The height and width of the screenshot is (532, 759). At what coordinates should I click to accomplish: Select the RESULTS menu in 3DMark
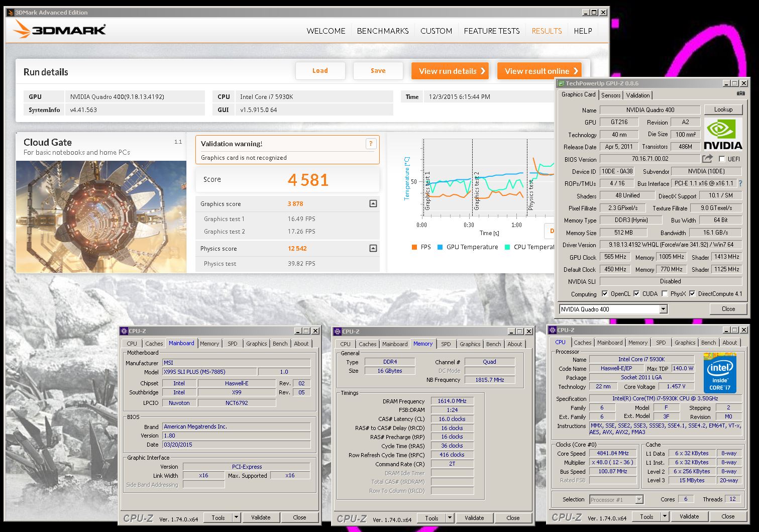547,31
